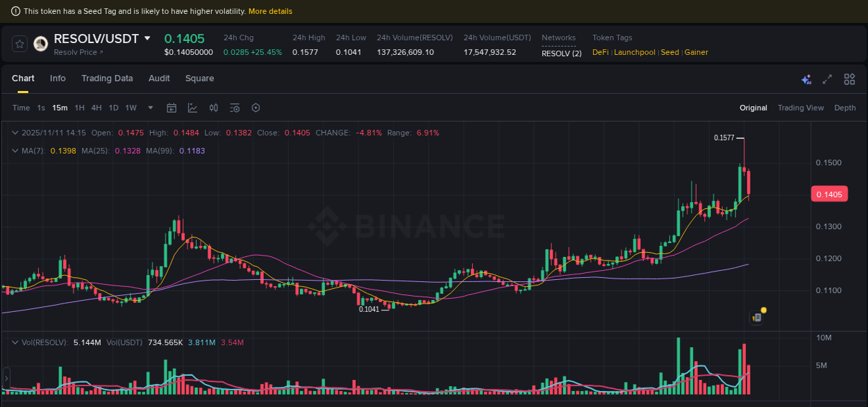Launch the AI analysis feature
Screen dimensions: 868x407
[806, 79]
